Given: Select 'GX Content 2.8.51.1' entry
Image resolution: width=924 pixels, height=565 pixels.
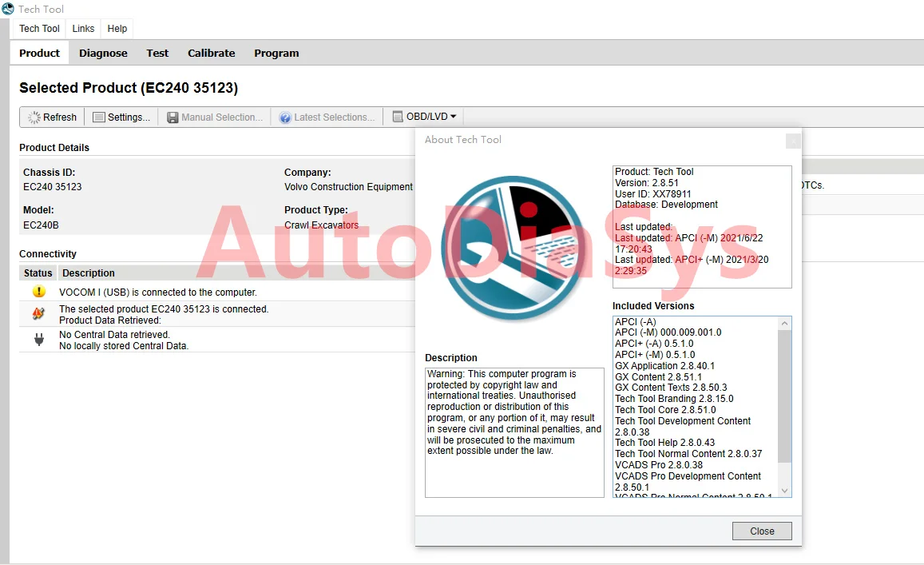Looking at the screenshot, I should pyautogui.click(x=658, y=377).
